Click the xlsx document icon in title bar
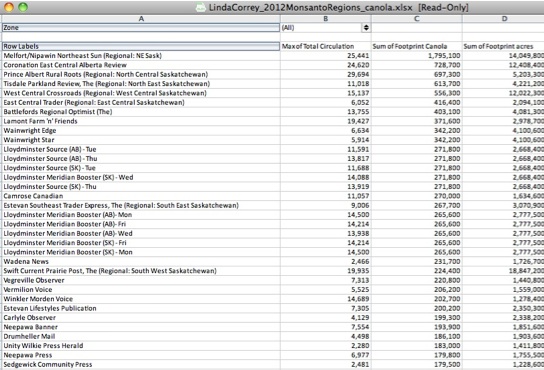Viewport: 544px width, 370px height. pos(200,7)
